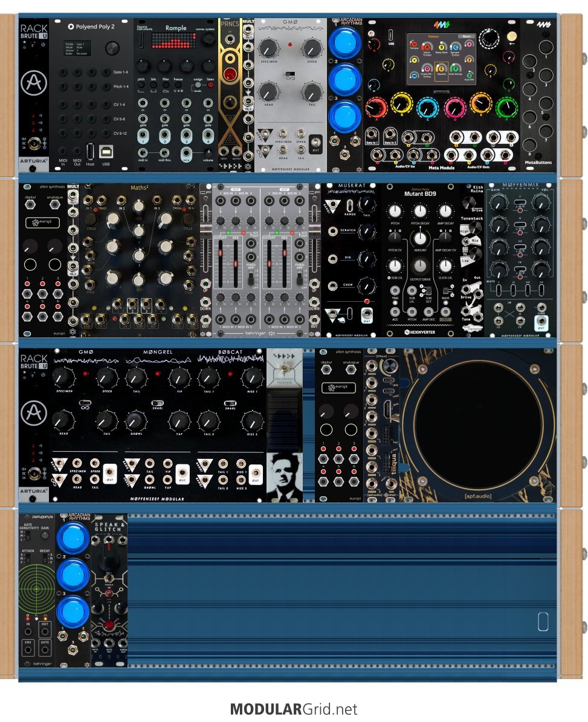The image size is (588, 722).
Task: Push button 1 on MetaButtons
Action: pyautogui.click(x=546, y=47)
